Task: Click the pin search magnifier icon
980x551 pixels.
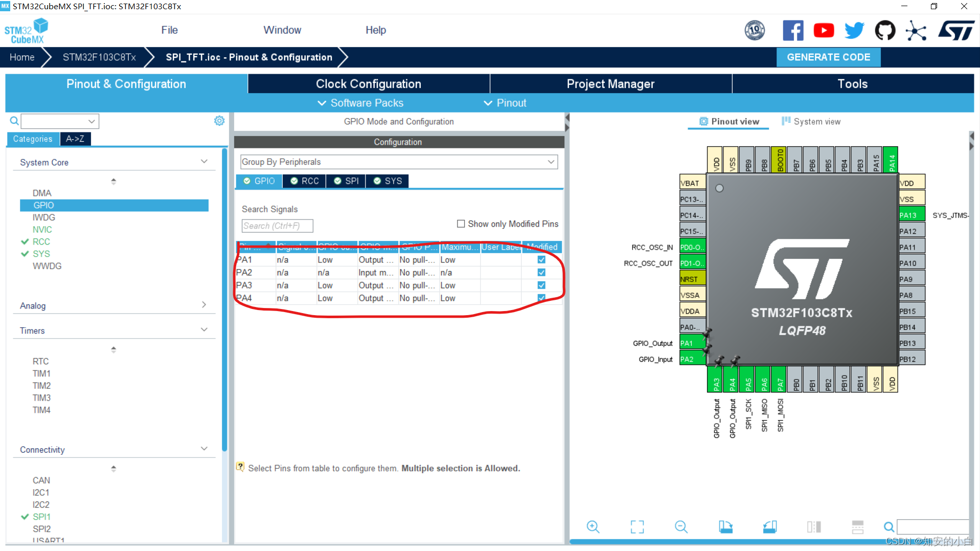Action: click(x=889, y=526)
